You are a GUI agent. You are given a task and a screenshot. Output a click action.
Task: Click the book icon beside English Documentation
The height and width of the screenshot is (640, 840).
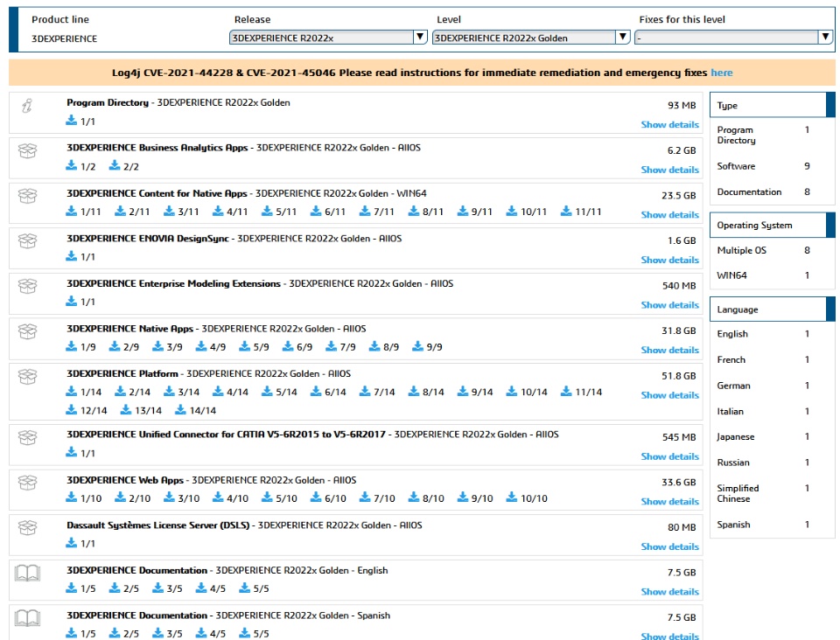pos(27,573)
